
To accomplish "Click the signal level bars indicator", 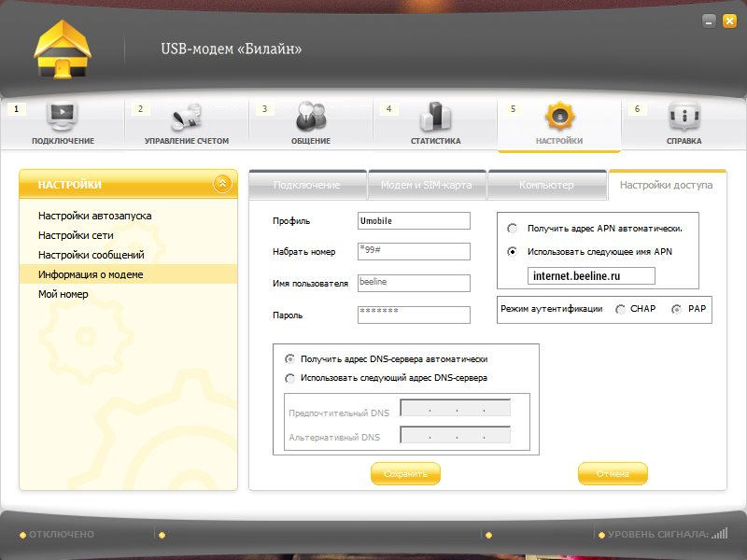I will tap(719, 534).
